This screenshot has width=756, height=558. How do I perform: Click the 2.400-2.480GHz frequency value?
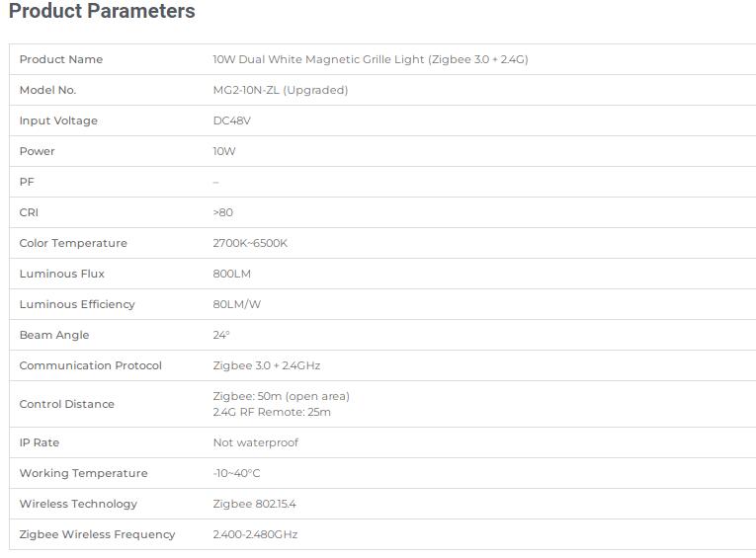pos(255,534)
